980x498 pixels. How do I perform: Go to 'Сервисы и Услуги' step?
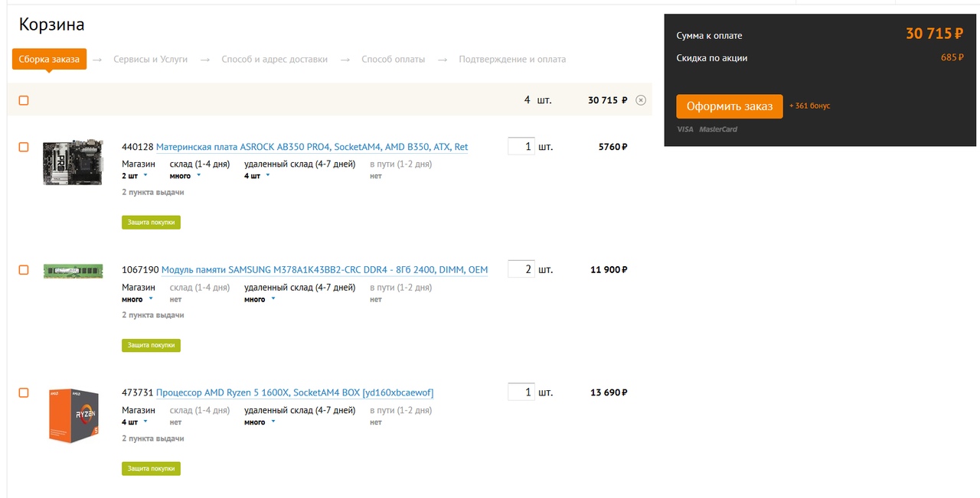tap(150, 59)
